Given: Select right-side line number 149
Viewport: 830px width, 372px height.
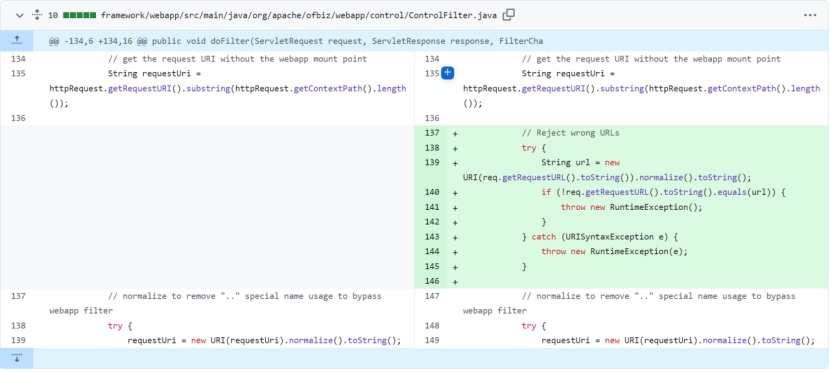Looking at the screenshot, I should pos(432,340).
